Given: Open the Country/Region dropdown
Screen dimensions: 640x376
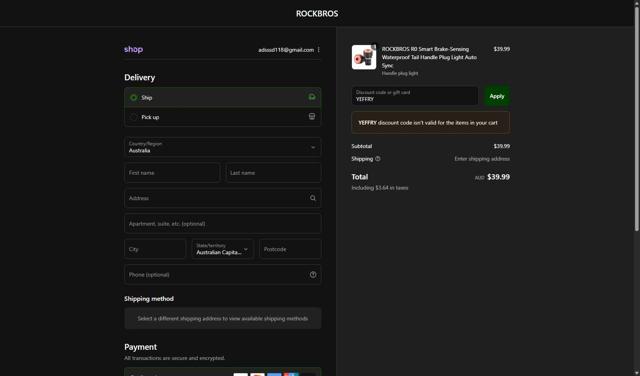Looking at the screenshot, I should tap(222, 147).
